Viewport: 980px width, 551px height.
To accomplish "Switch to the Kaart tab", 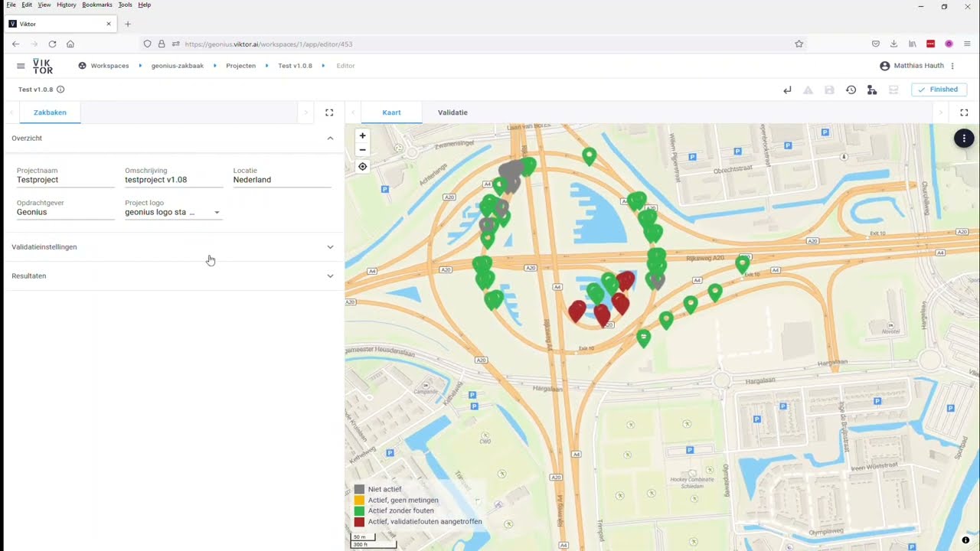I will 391,112.
